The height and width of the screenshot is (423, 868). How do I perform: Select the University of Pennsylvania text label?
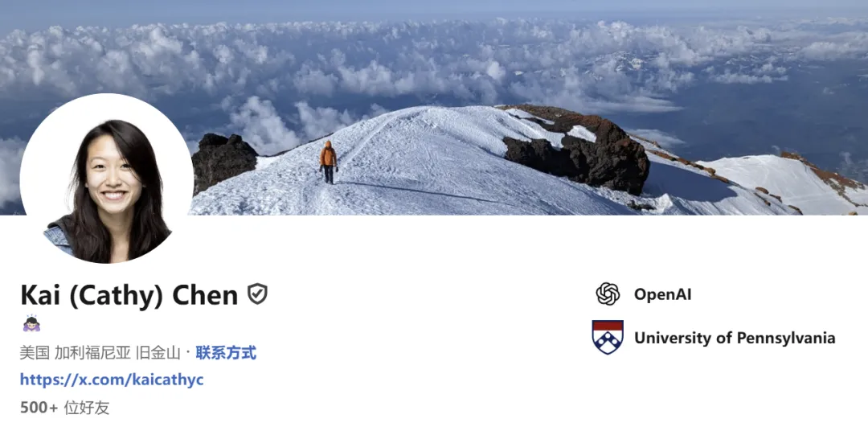[735, 338]
